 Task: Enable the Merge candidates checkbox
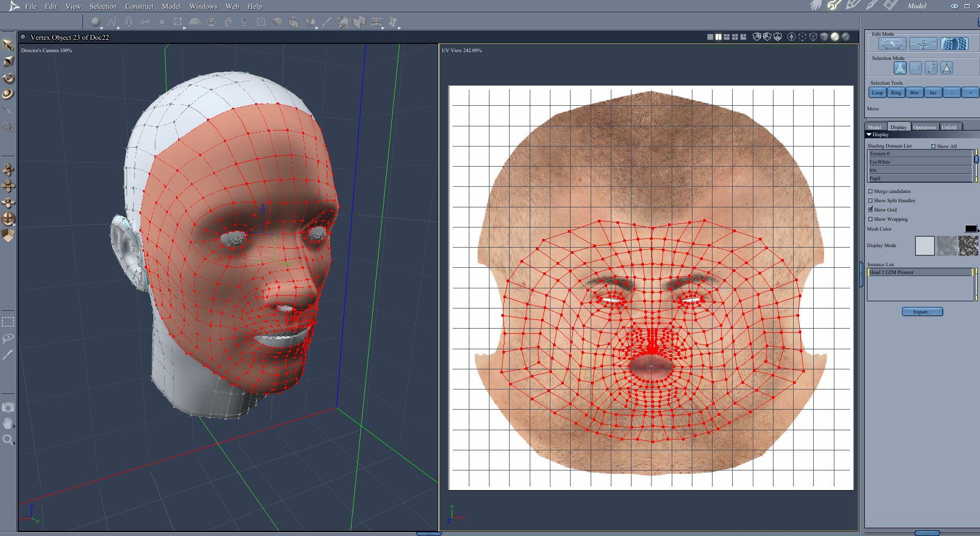click(870, 191)
